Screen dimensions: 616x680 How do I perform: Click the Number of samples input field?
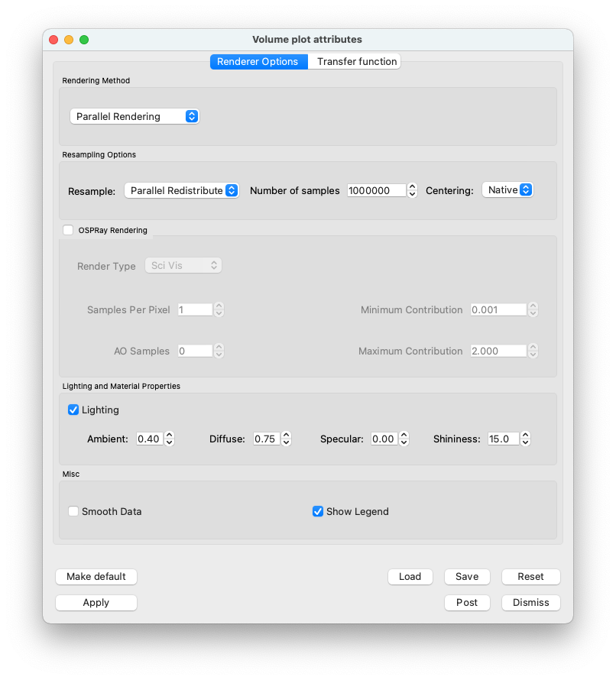tap(377, 190)
